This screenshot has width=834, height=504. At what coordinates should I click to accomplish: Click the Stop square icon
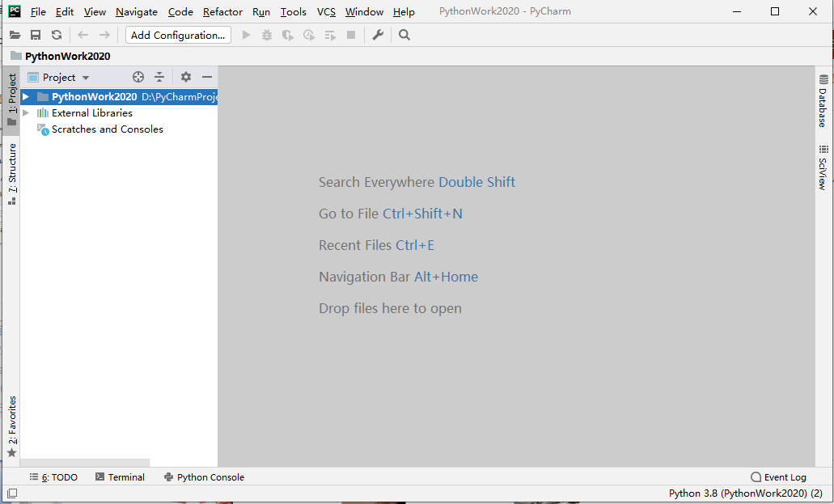point(351,35)
